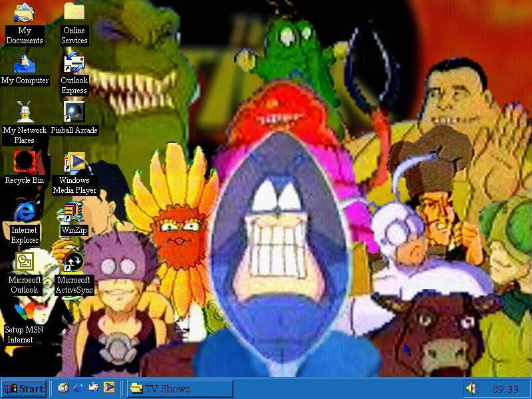Switch to the TV Shows taskbar window

[180, 388]
